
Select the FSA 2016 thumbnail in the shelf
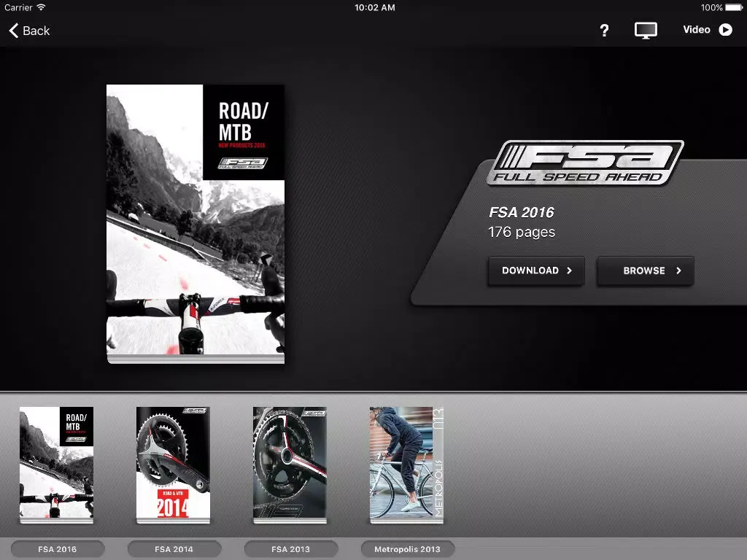coord(56,464)
